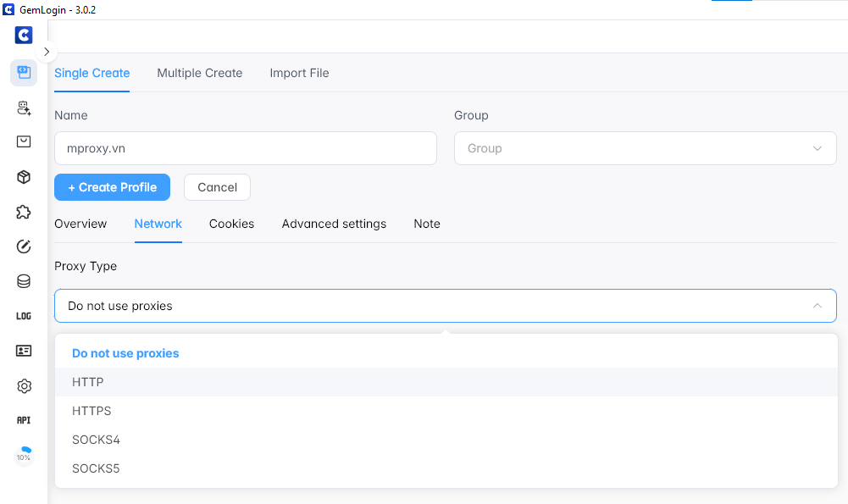848x504 pixels.
Task: Open the database stack icon
Action: pos(24,281)
